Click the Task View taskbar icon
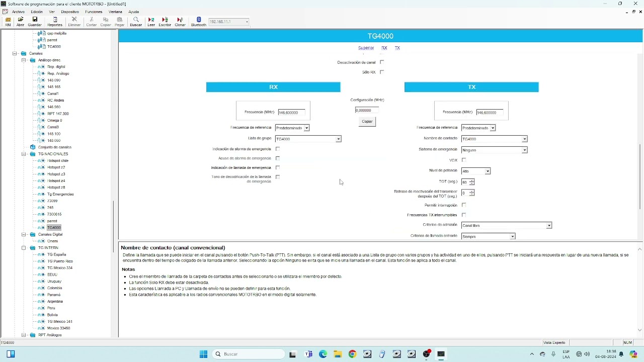The height and width of the screenshot is (362, 644). point(293,354)
